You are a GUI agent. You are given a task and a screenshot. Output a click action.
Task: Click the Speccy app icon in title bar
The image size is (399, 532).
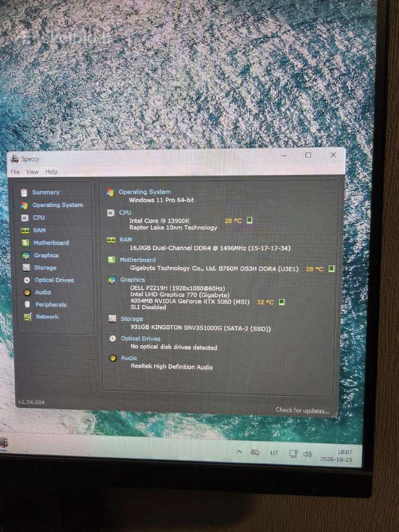15,159
